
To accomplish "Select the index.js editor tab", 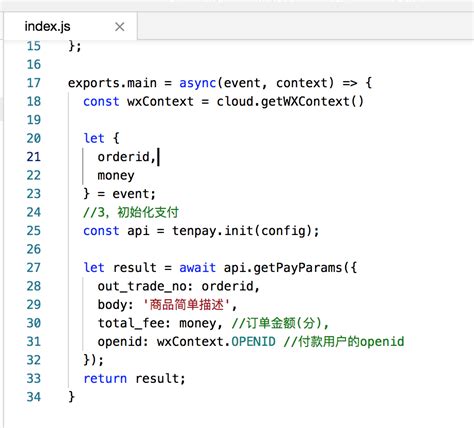I will coord(70,26).
